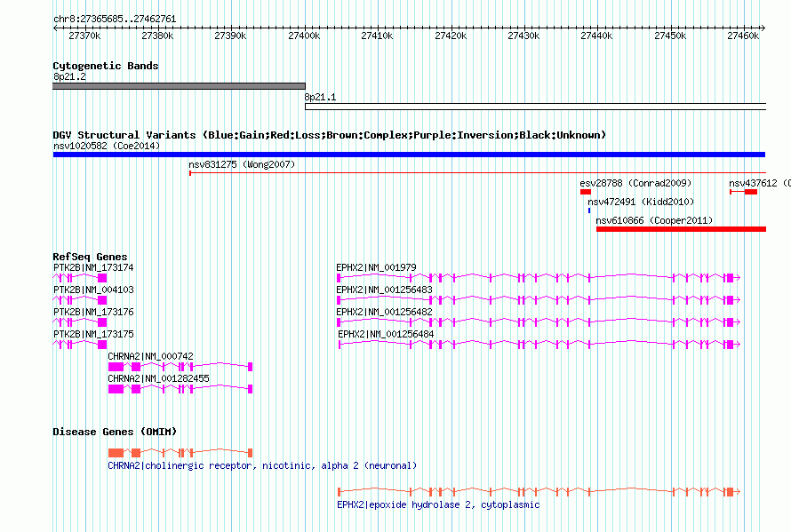Click the 27430k ruler tick label
The height and width of the screenshot is (532, 791).
click(523, 36)
